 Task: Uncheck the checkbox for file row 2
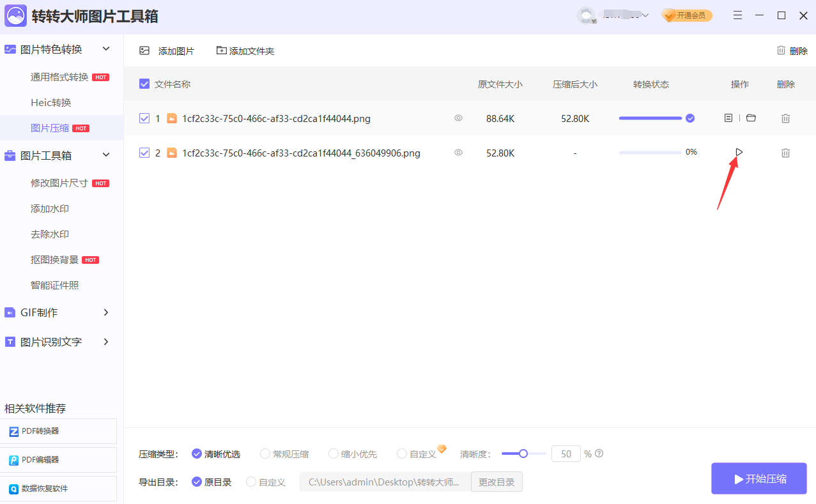144,153
